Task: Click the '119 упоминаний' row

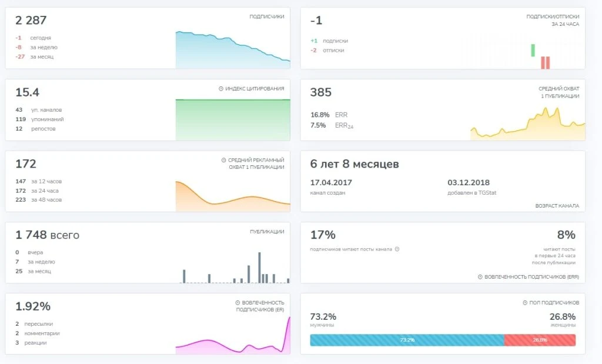Action: pyautogui.click(x=39, y=119)
